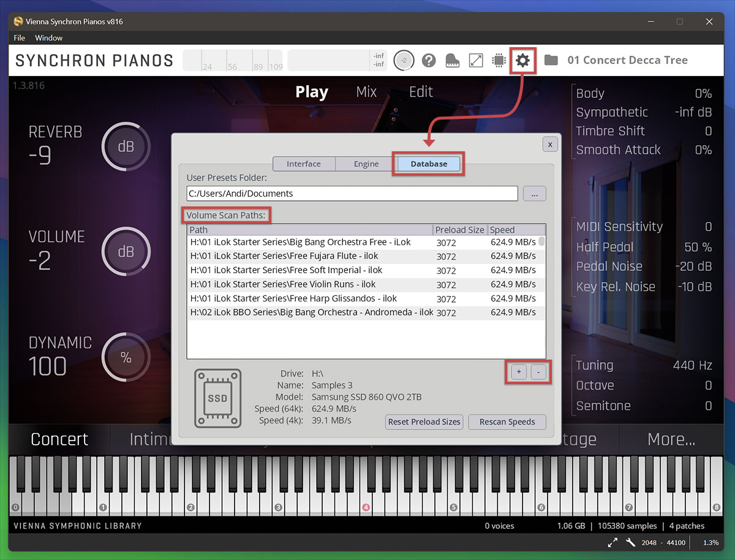
Task: Click the wrench icon in the status bar
Action: [x=630, y=542]
